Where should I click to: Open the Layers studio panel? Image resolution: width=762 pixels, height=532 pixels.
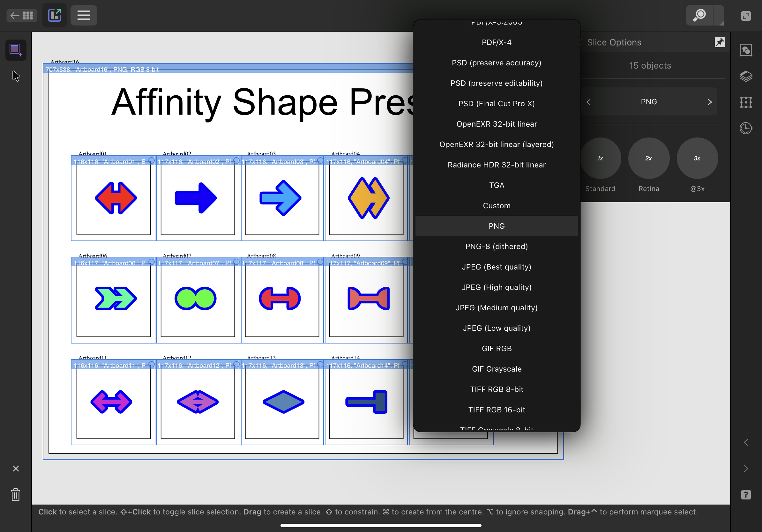coord(746,77)
